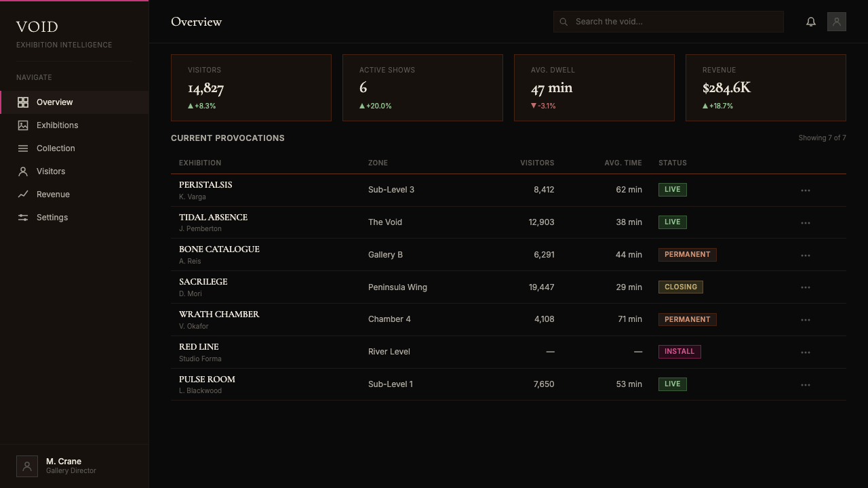The width and height of the screenshot is (868, 488).
Task: Click the 'River Level' zone cell
Action: point(389,352)
